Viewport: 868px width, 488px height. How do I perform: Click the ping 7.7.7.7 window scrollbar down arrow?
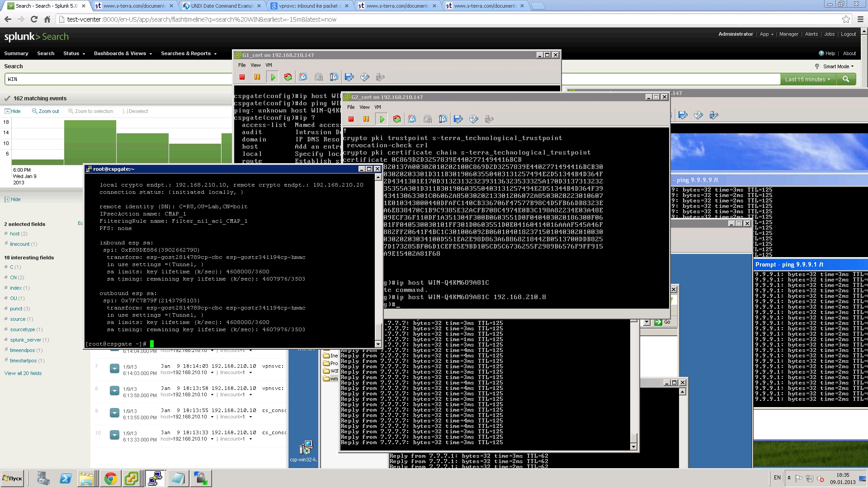[x=633, y=446]
